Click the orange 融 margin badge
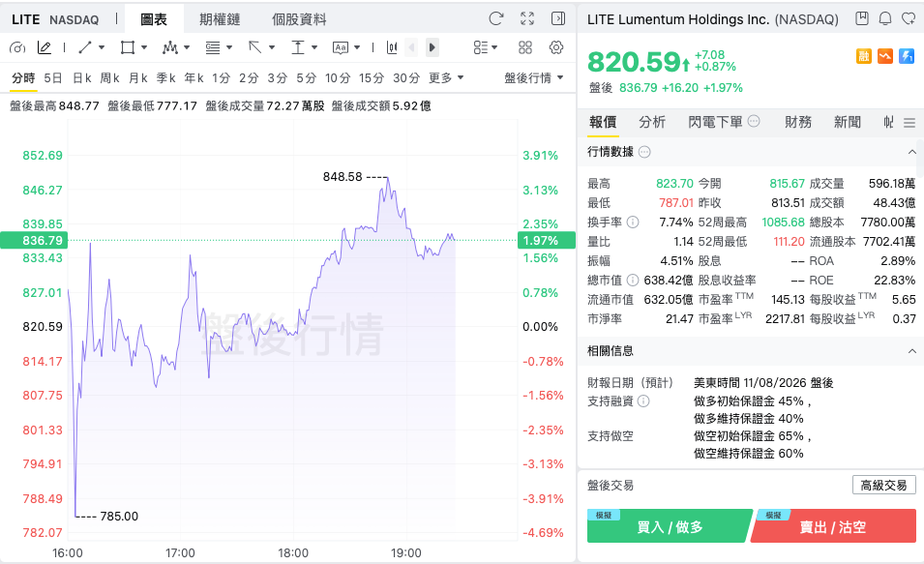Screen dimensions: 924x564 [864, 56]
